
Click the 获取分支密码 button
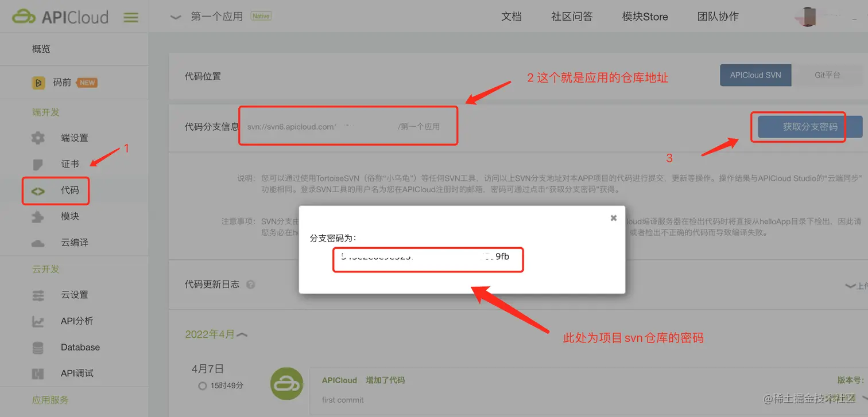click(810, 127)
